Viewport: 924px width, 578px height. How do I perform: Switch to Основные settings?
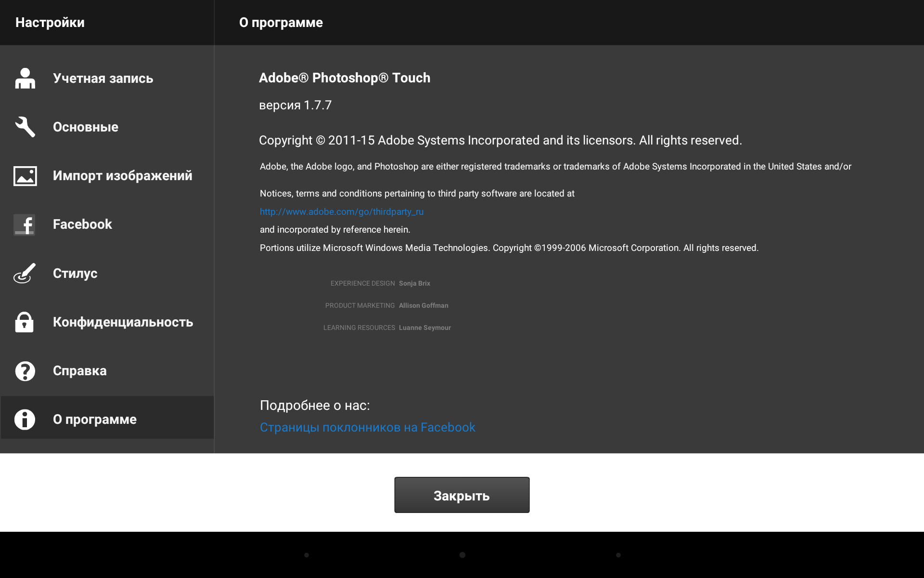tap(107, 127)
